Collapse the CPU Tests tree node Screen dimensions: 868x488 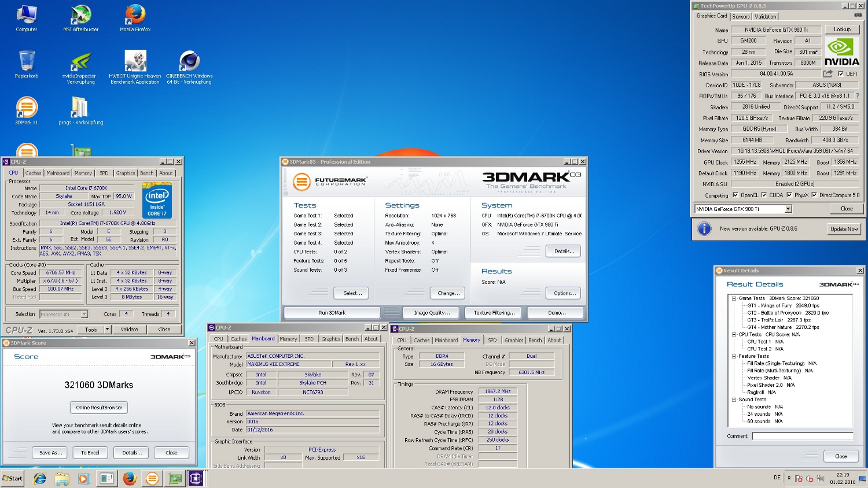[734, 334]
